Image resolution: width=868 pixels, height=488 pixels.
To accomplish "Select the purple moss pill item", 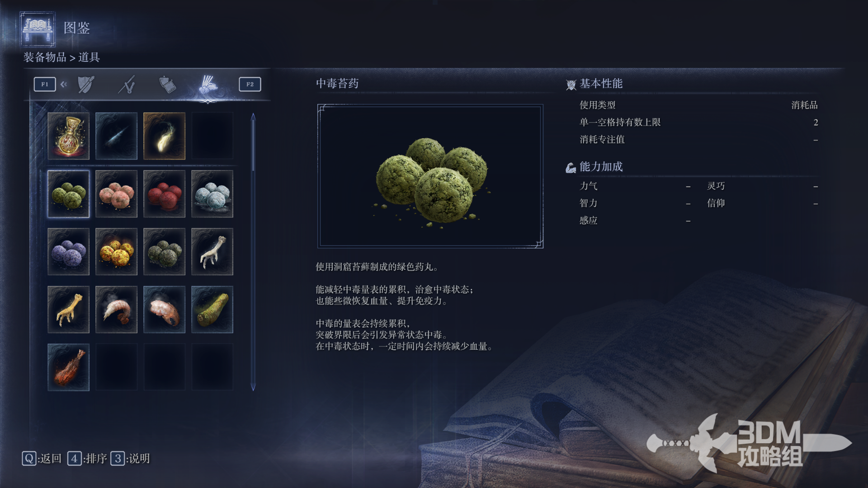I will 68,252.
